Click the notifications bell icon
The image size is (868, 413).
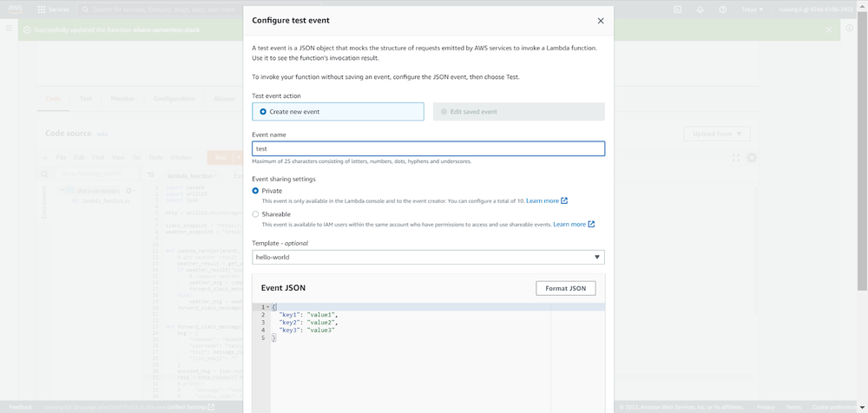pyautogui.click(x=700, y=10)
